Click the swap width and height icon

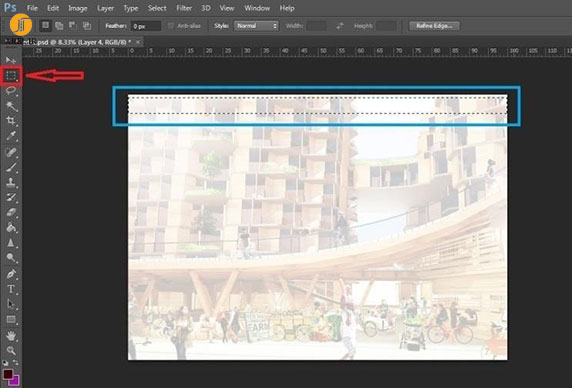point(340,26)
